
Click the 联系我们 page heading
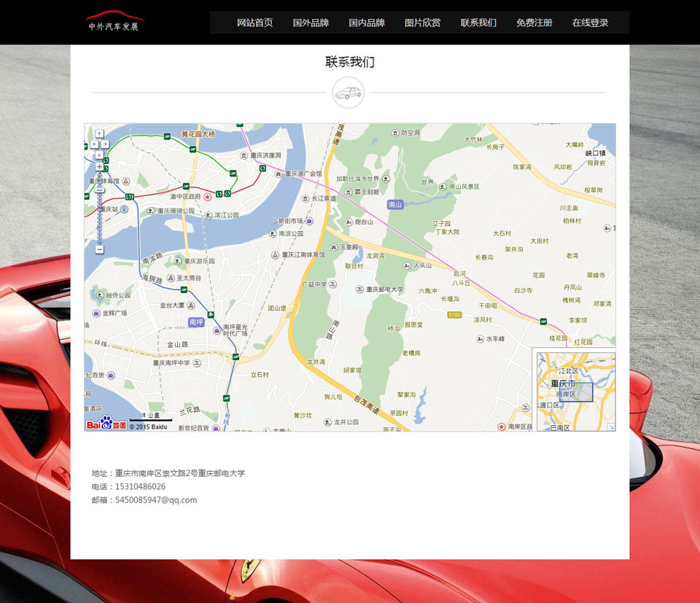coord(350,62)
